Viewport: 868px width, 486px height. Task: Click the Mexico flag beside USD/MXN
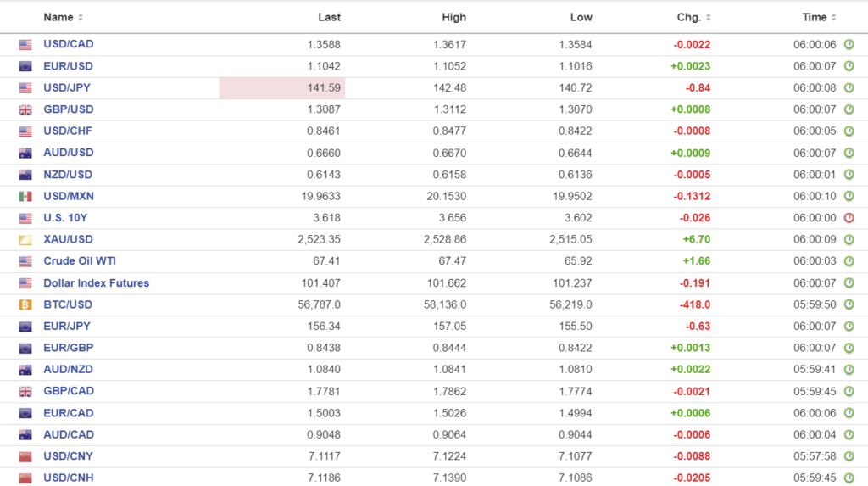point(25,196)
